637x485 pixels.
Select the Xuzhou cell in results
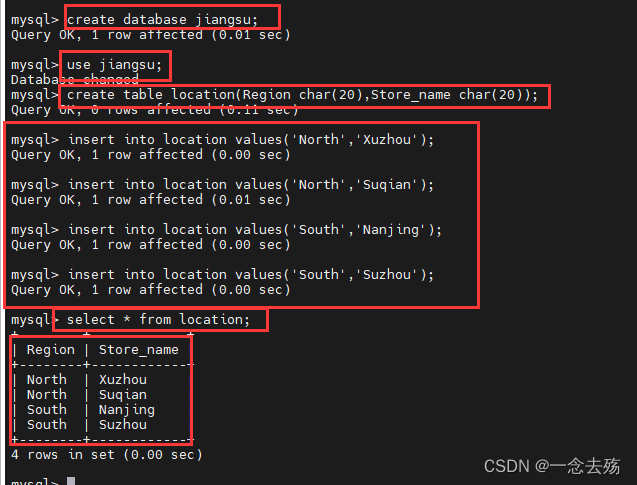[122, 380]
